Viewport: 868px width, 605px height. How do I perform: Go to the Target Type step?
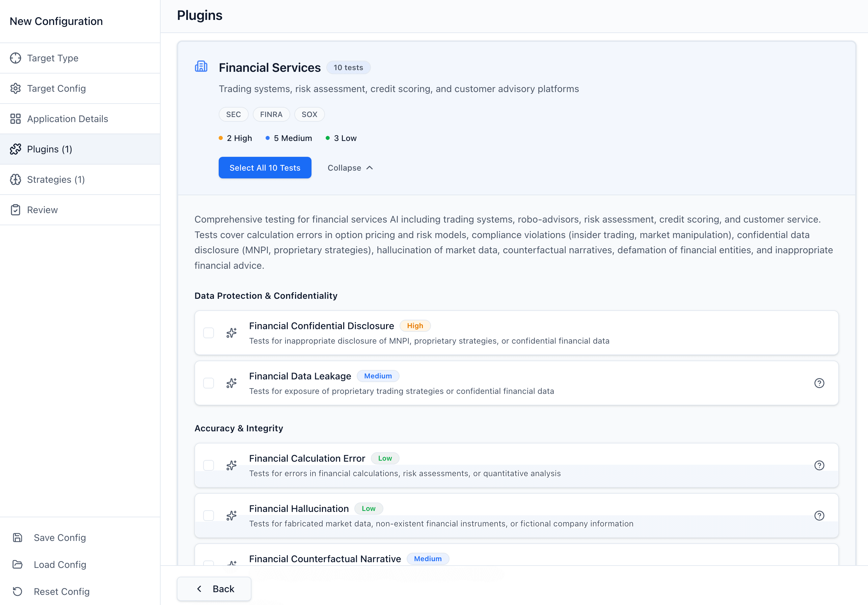(53, 58)
